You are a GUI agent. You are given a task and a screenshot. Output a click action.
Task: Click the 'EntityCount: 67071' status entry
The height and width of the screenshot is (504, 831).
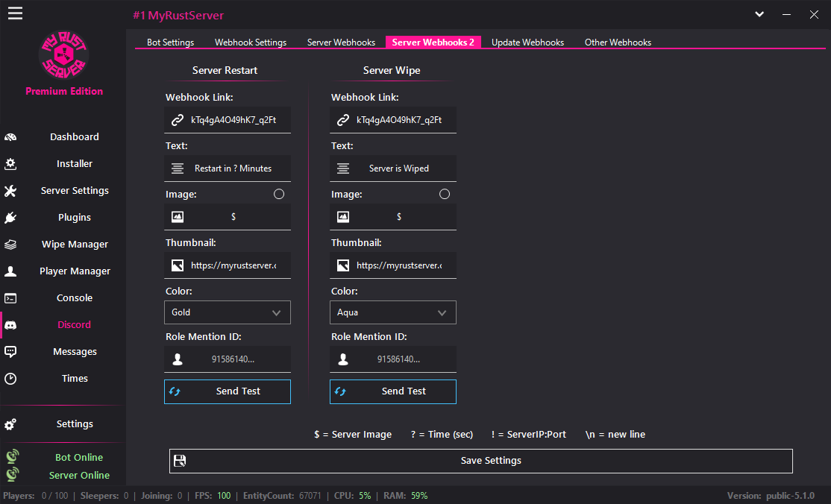282,496
